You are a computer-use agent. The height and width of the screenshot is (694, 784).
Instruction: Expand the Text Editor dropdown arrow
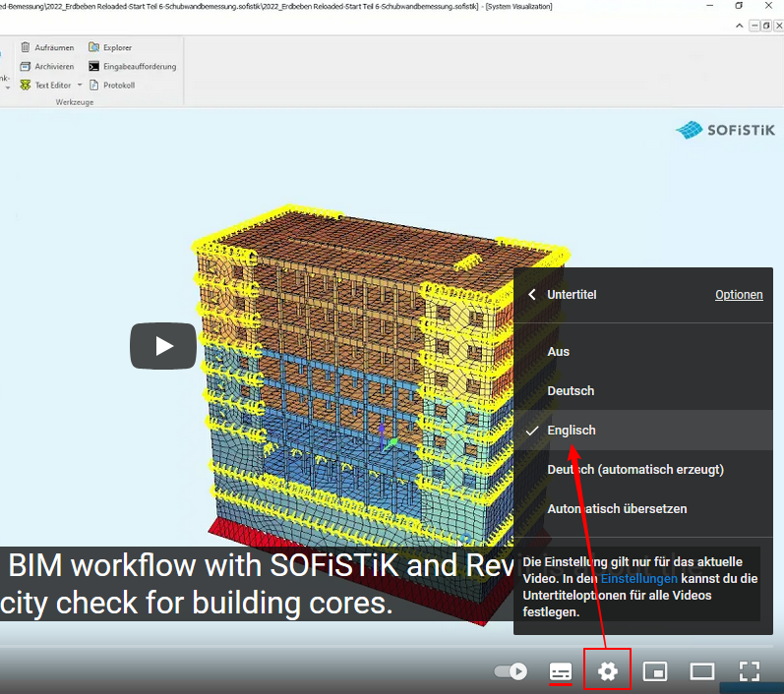pyautogui.click(x=80, y=85)
